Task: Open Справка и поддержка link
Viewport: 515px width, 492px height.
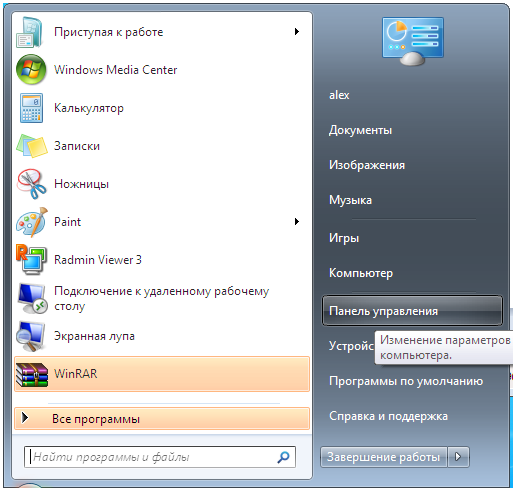Action: point(388,416)
